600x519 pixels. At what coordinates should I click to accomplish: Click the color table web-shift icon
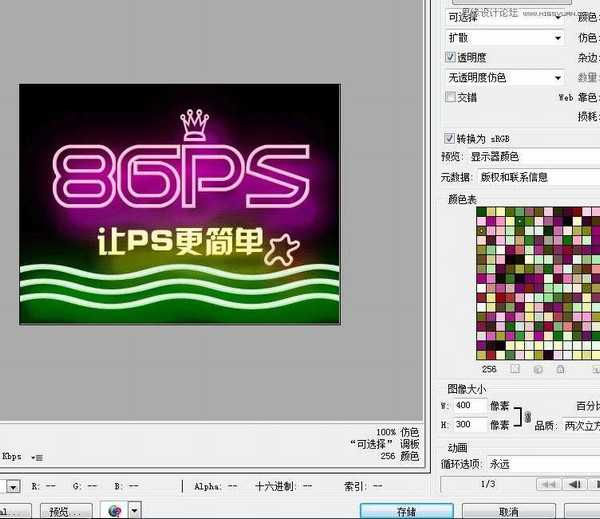click(x=536, y=368)
